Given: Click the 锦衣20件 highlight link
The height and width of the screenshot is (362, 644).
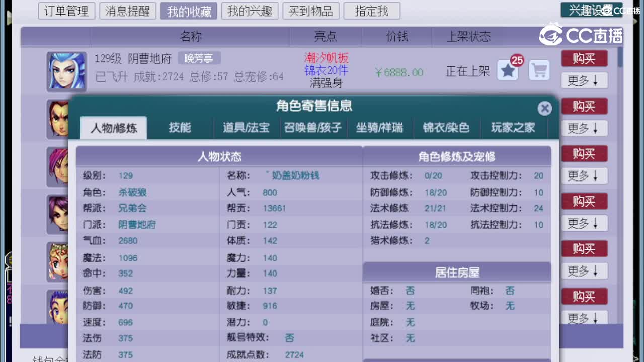Looking at the screenshot, I should (326, 71).
